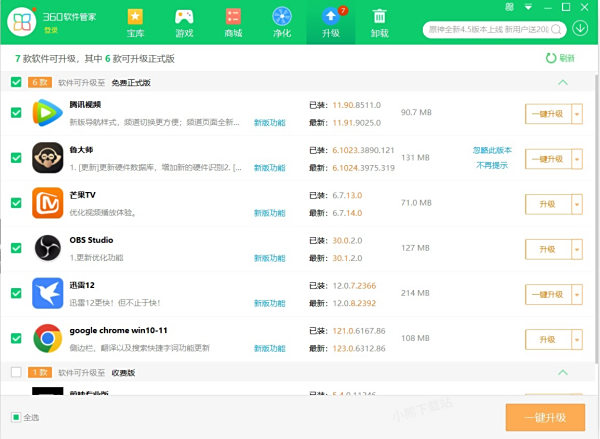Uncheck the OBS Studio checkbox
This screenshot has height=439, width=600.
16,248
